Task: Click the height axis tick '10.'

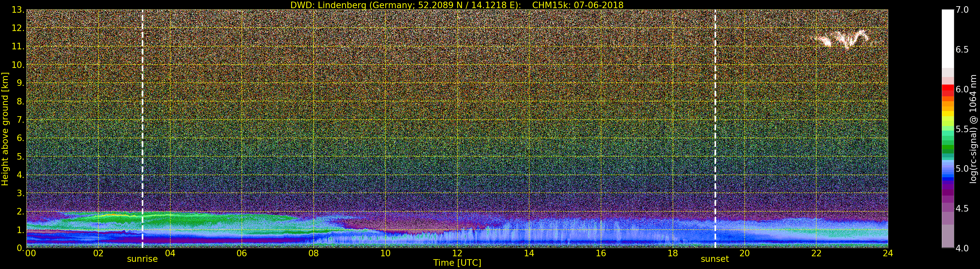Action: (18, 65)
